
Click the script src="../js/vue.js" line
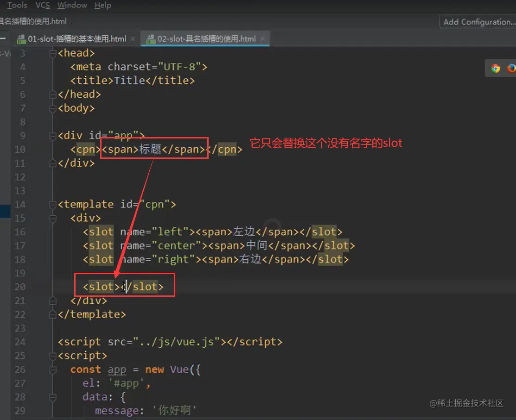coord(170,342)
